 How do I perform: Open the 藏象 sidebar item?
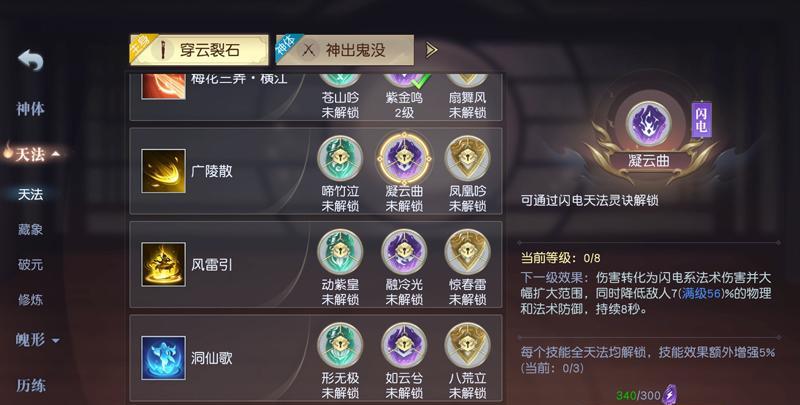[30, 230]
